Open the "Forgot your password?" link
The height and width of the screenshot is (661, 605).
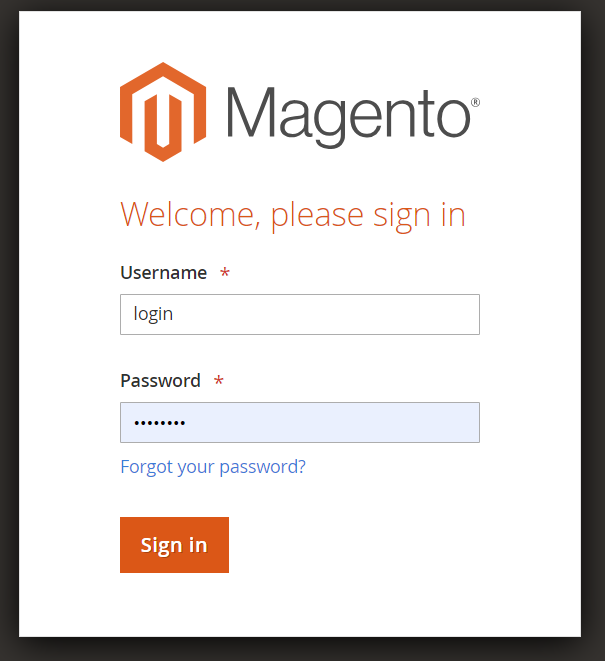coord(213,467)
